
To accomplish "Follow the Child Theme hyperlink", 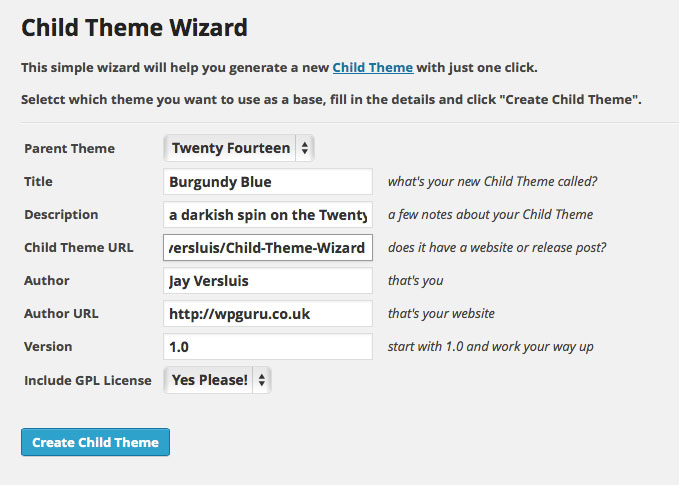I will [x=372, y=67].
